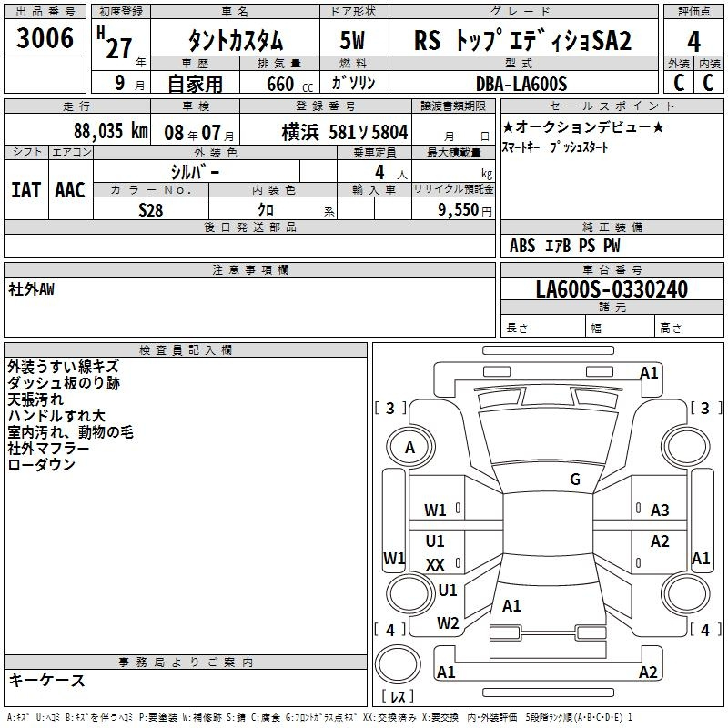The image size is (728, 728).
Task: Select the mileage 88,035 km
Action: 111,131
